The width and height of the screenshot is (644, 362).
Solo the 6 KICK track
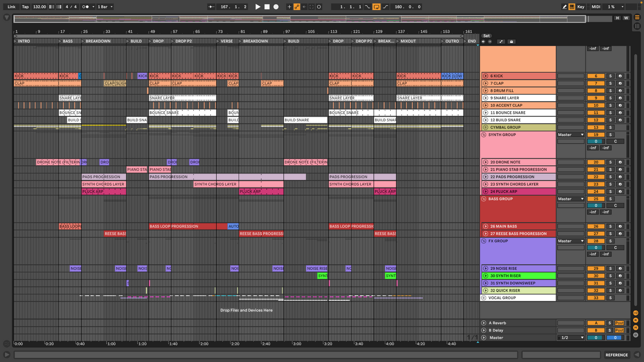point(610,76)
